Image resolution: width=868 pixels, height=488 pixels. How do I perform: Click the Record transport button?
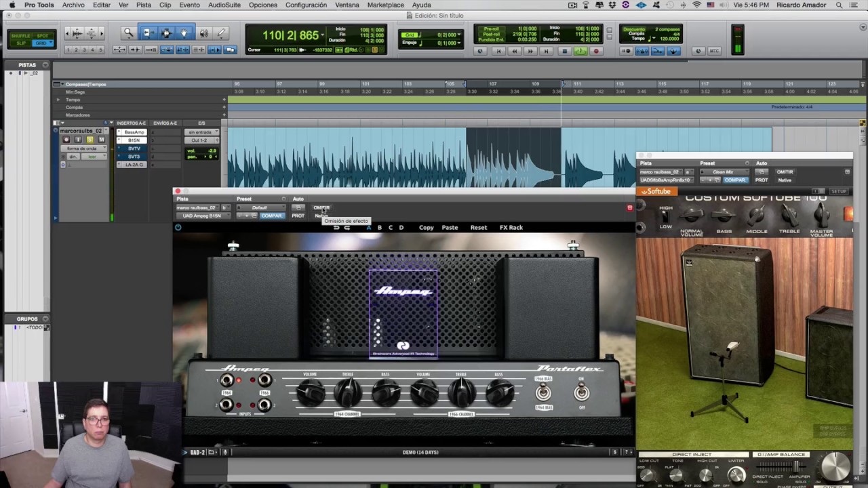pos(596,51)
